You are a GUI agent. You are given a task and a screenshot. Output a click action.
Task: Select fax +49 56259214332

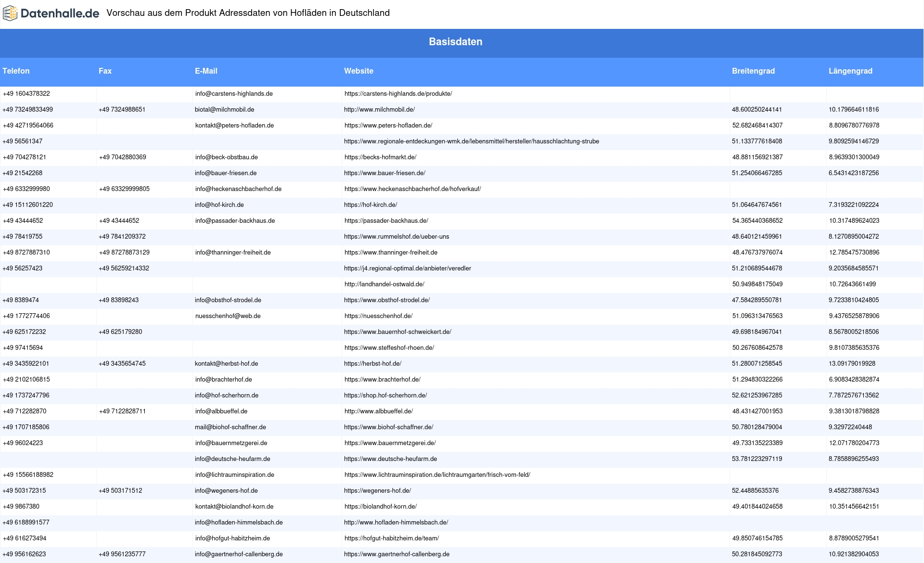click(124, 269)
